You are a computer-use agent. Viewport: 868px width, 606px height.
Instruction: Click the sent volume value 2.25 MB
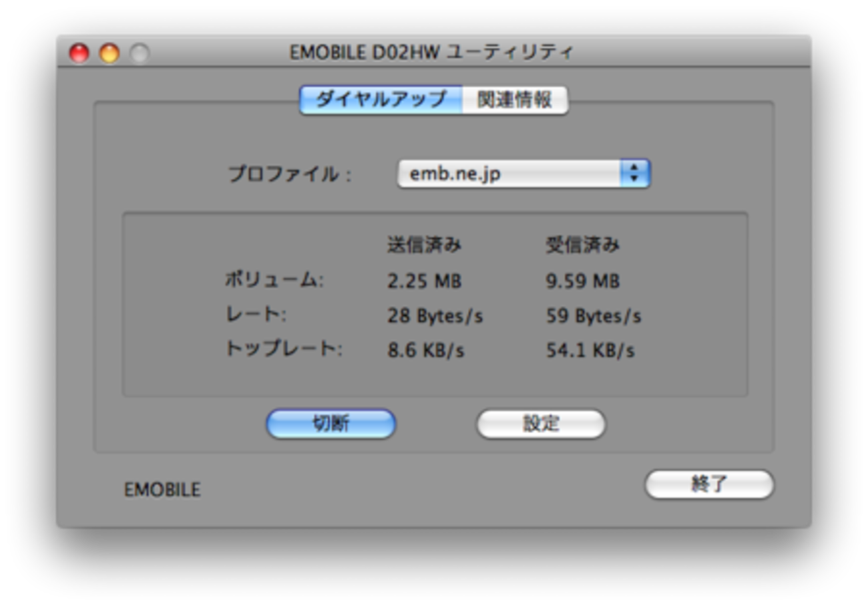pos(424,281)
